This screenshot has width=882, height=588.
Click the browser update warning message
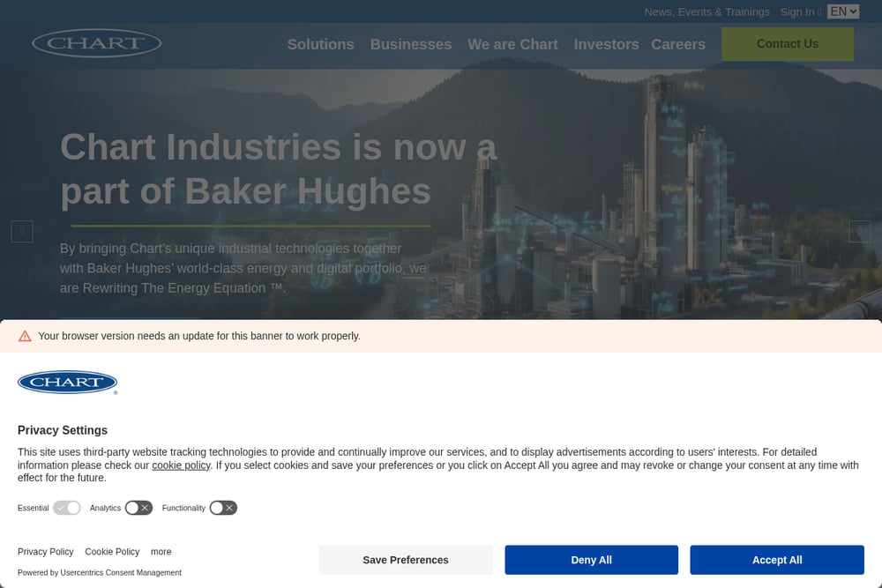point(199,336)
